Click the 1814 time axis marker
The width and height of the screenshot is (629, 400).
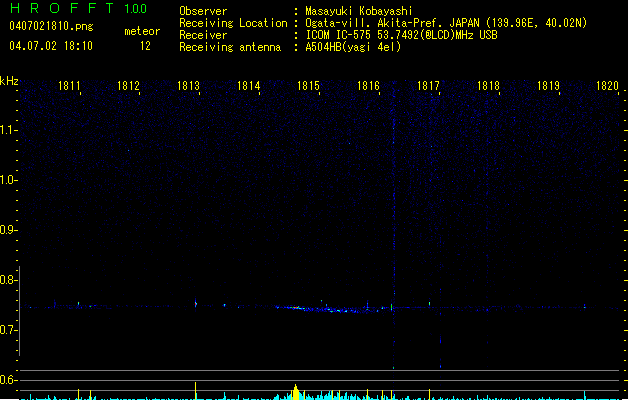(x=249, y=85)
